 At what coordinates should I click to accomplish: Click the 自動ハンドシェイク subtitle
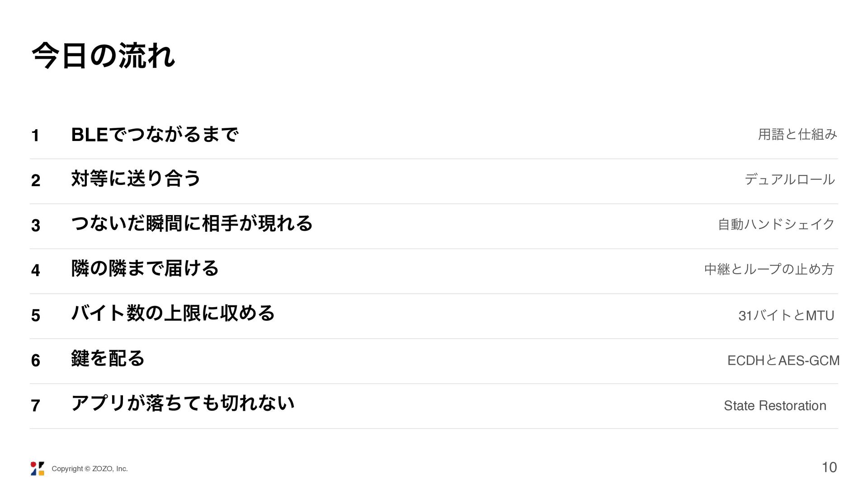[776, 224]
